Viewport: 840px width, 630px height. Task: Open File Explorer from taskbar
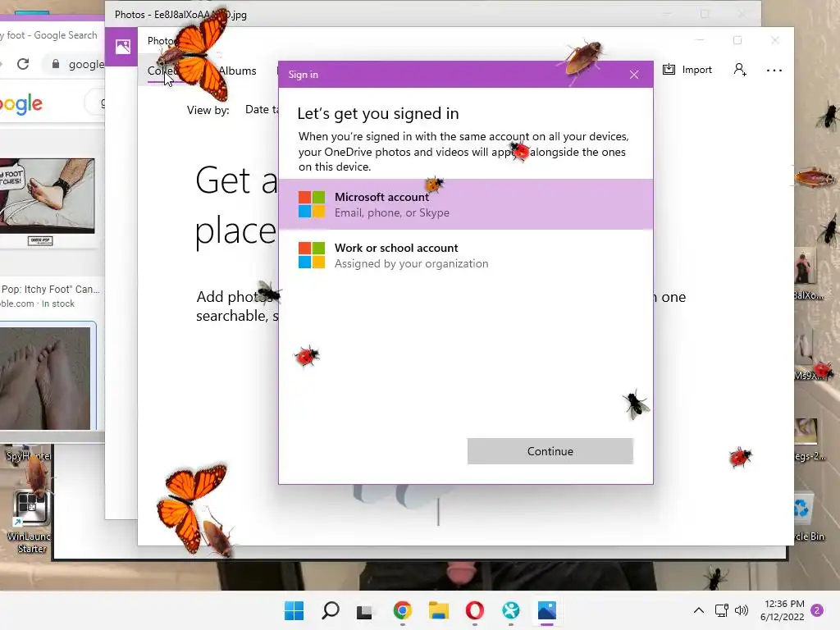(x=439, y=610)
